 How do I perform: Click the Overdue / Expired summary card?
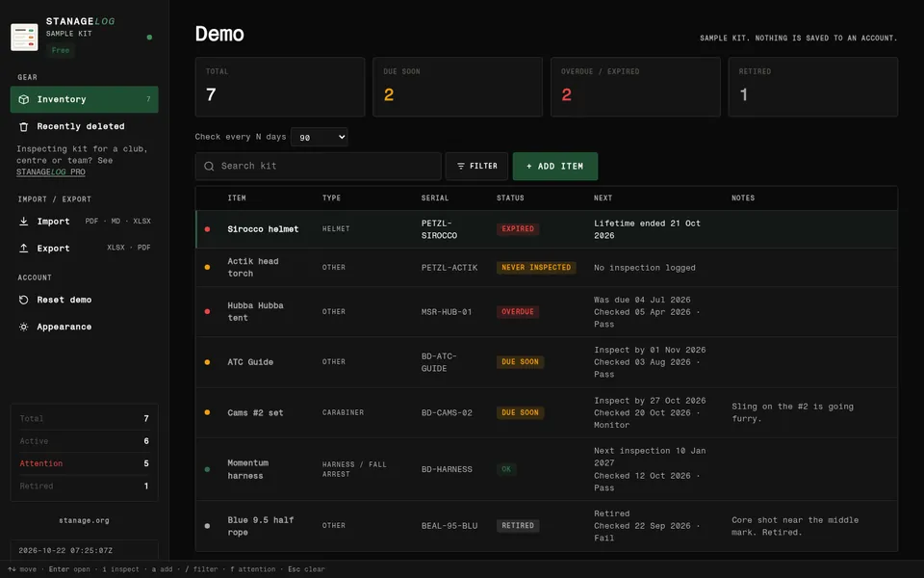tap(635, 87)
